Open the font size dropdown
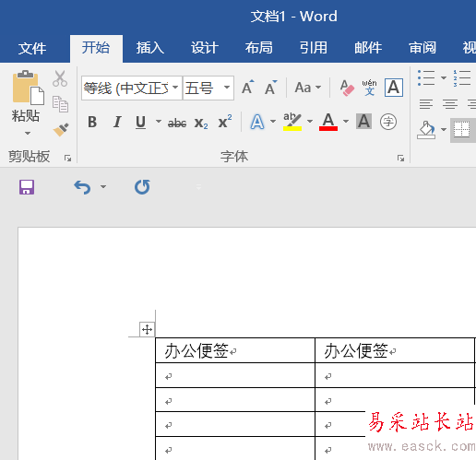 tap(227, 88)
